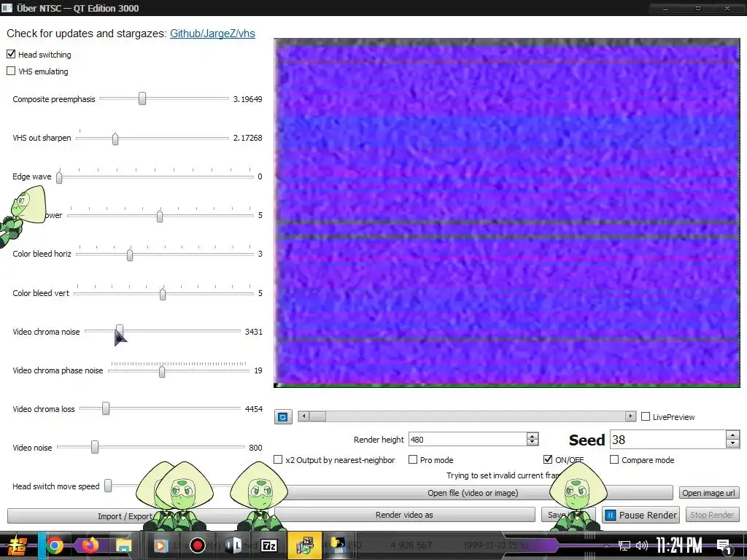
Task: Decrease the Seed value with down arrow
Action: (x=732, y=443)
